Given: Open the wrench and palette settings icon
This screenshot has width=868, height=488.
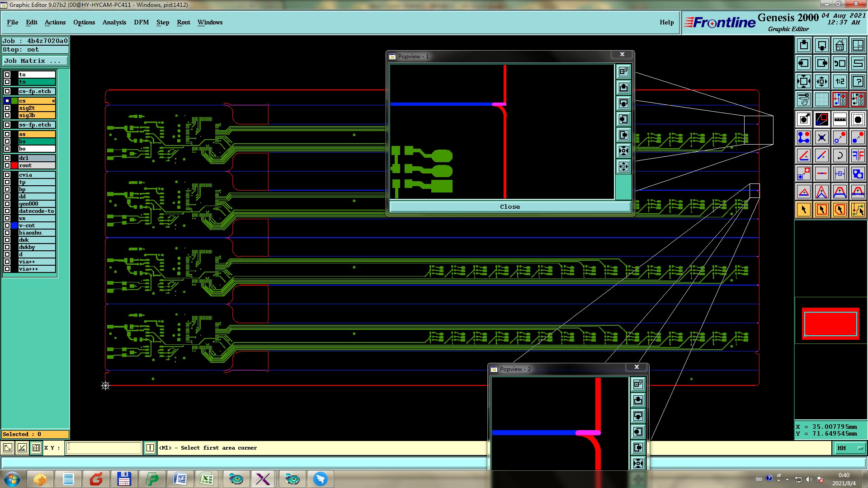Looking at the screenshot, I should click(804, 99).
